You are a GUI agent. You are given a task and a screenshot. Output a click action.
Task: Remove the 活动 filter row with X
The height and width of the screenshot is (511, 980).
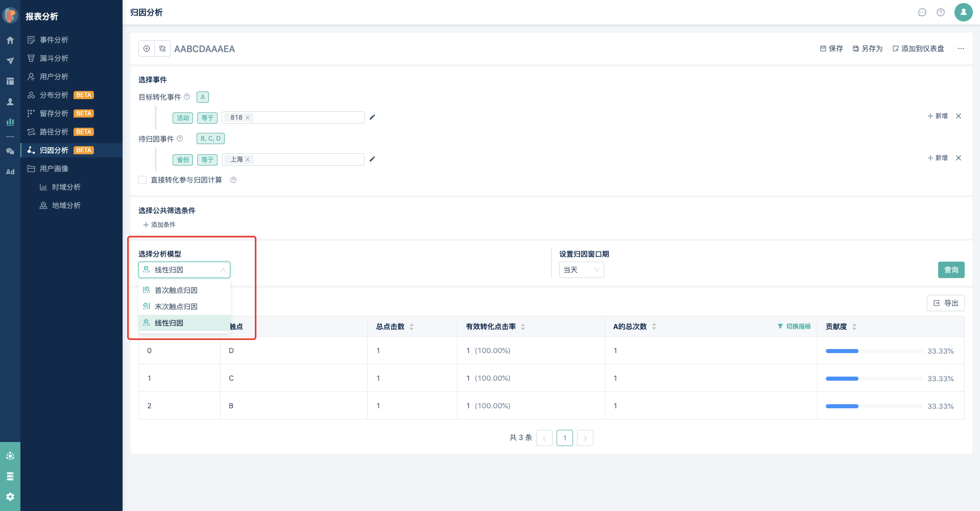click(959, 116)
